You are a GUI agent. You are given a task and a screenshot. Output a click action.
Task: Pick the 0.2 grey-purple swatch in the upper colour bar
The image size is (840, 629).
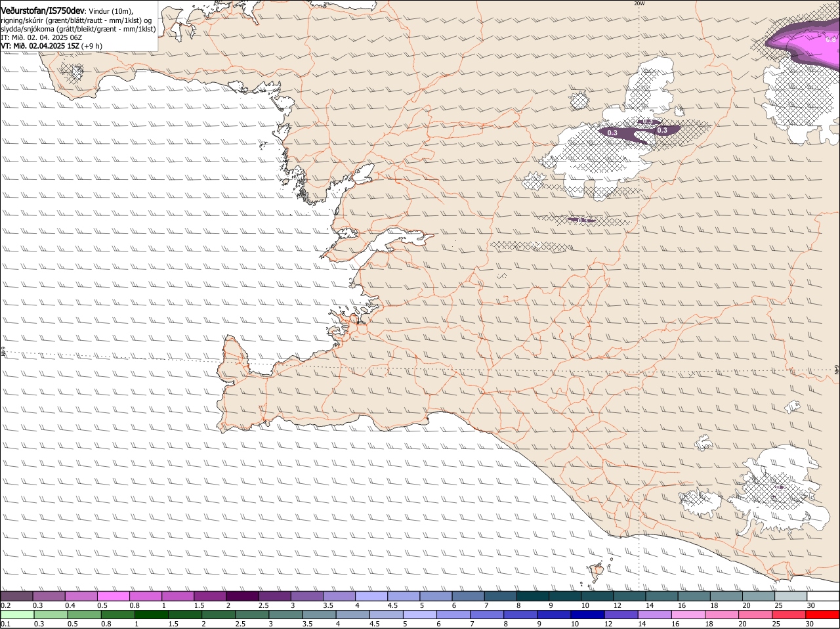[16, 596]
